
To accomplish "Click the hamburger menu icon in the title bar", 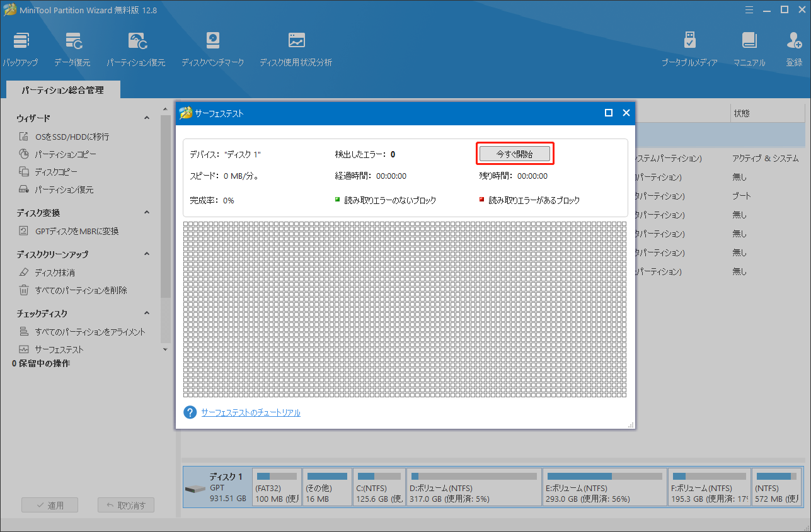I will pyautogui.click(x=748, y=9).
